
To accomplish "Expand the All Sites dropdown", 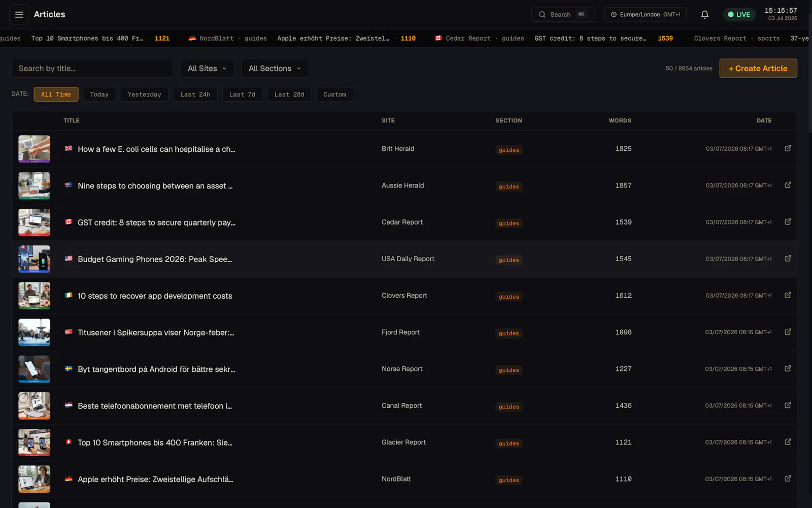I will (207, 69).
